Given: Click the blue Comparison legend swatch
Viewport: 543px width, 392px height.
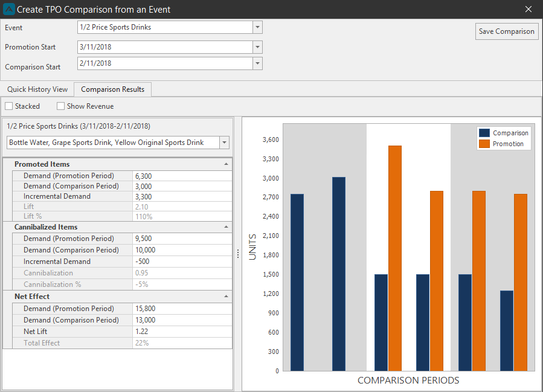Looking at the screenshot, I should (484, 133).
